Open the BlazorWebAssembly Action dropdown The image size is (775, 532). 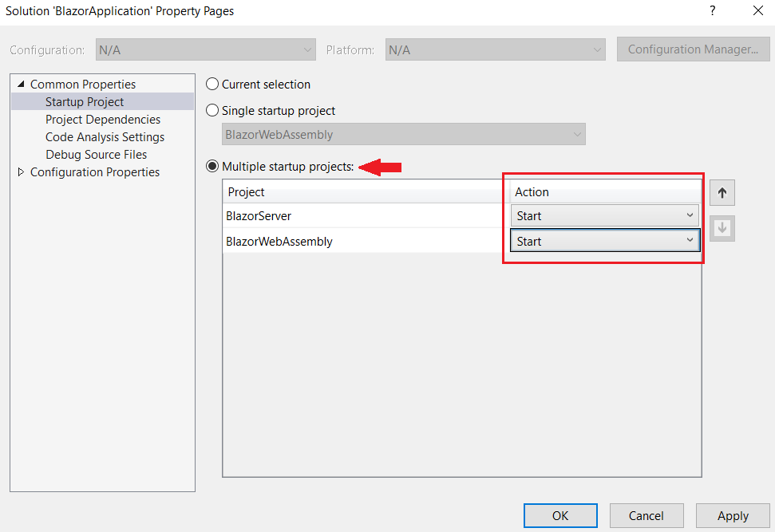(604, 241)
